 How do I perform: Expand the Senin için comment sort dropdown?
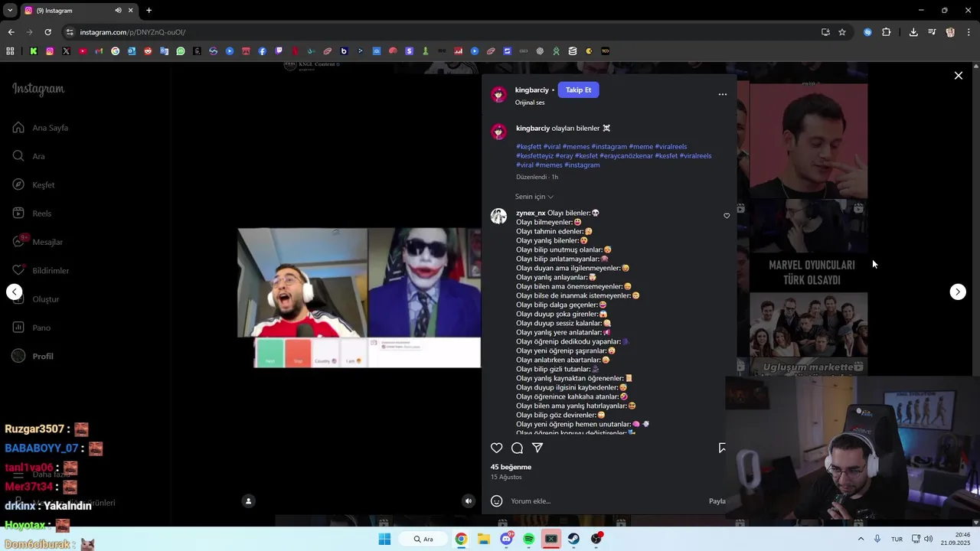[x=534, y=197]
